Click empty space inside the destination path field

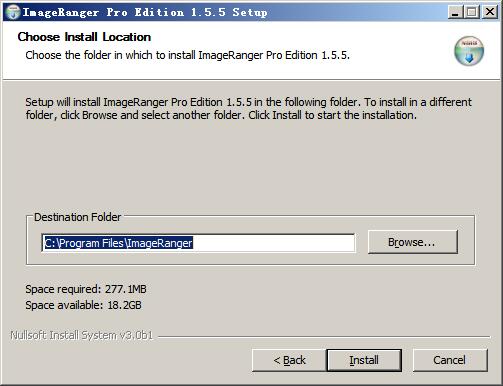(x=273, y=243)
